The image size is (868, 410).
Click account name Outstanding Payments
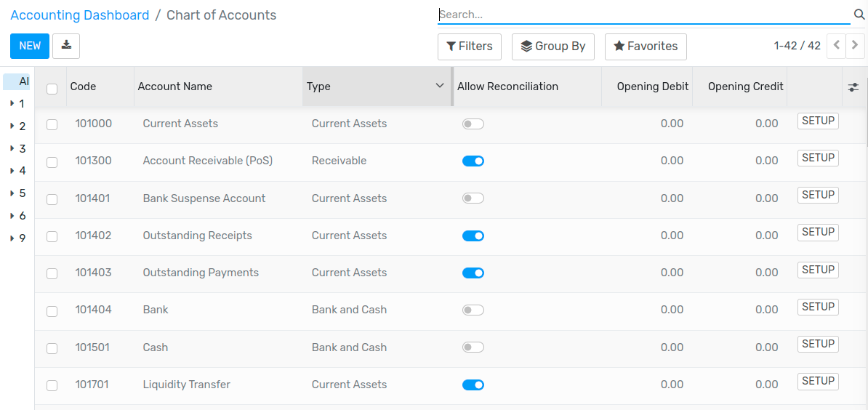[201, 273]
